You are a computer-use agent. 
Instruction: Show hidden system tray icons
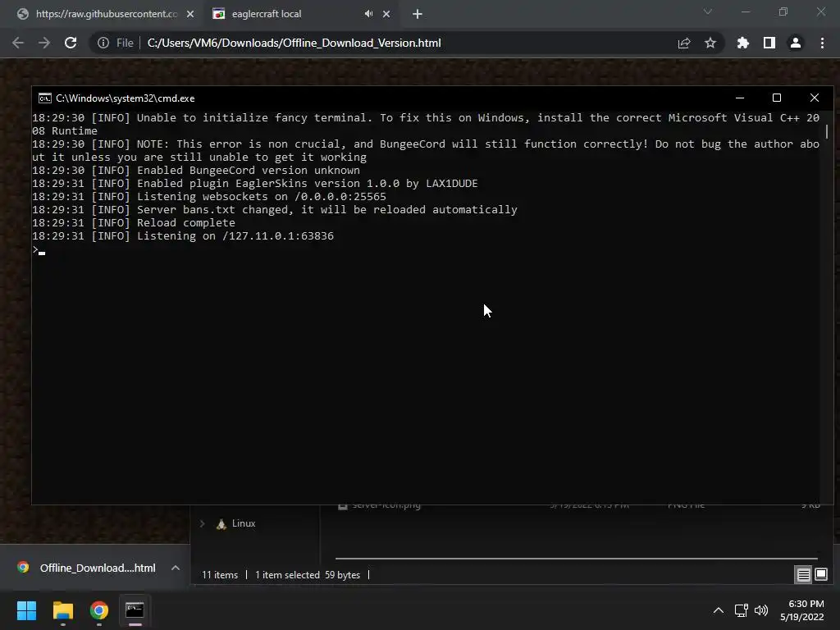tap(719, 610)
